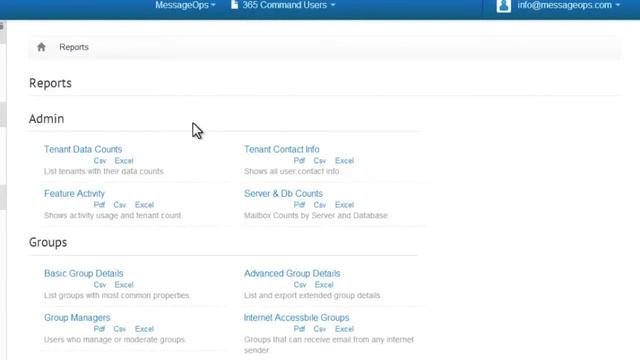Export Group Managers as Pdf
The height and width of the screenshot is (360, 640).
[x=99, y=329]
